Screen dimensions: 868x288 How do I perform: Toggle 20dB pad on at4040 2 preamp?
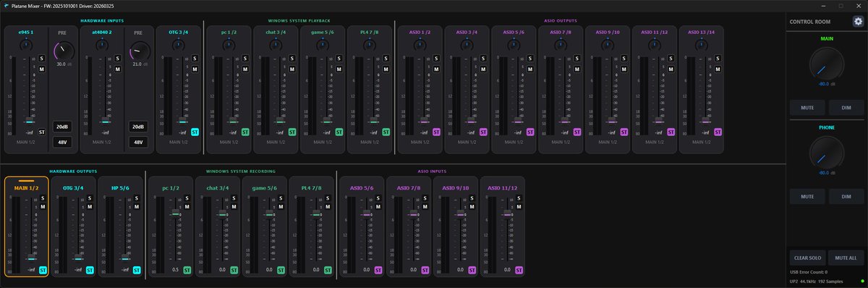(138, 127)
